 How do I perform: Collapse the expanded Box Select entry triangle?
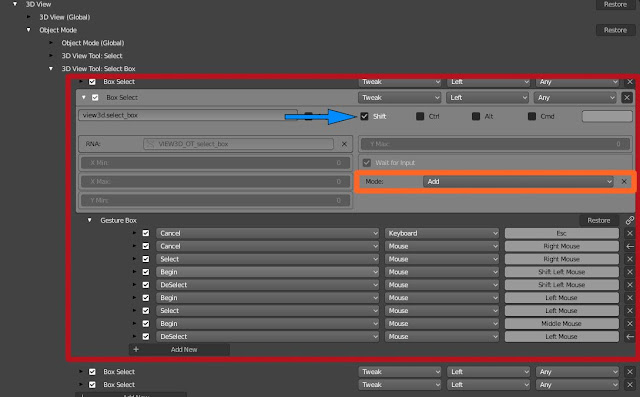click(x=84, y=98)
